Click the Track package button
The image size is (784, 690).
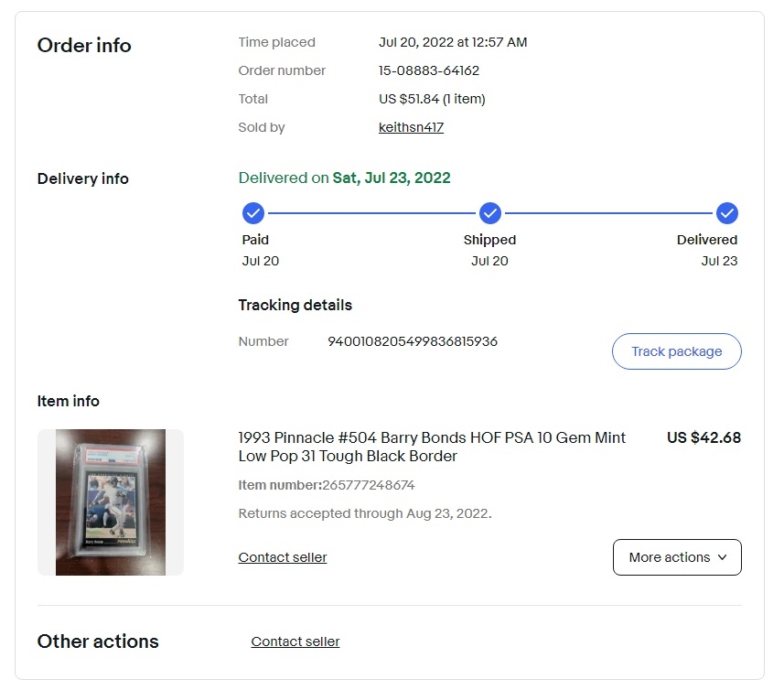click(x=676, y=351)
